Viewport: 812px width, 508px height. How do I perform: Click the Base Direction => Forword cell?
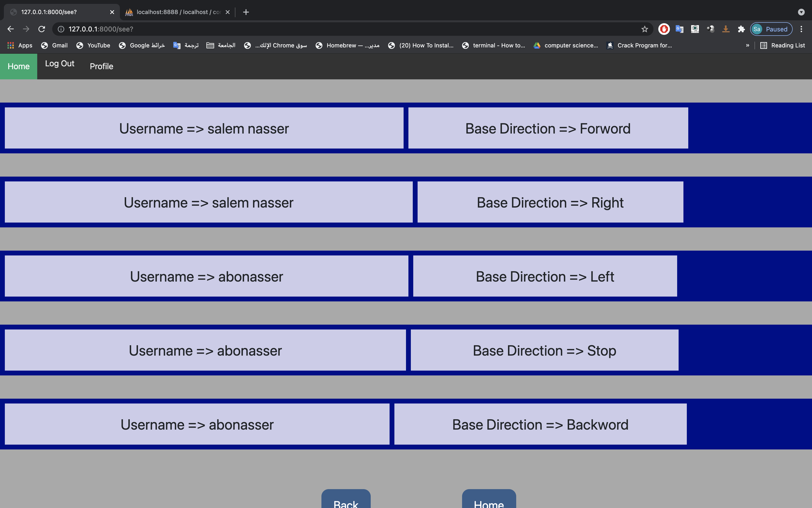[x=548, y=128]
